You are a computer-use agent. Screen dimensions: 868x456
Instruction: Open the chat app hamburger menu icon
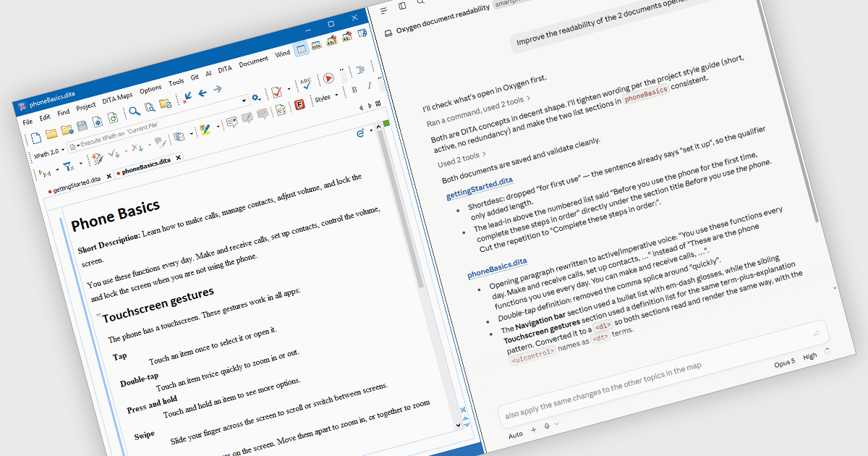[x=383, y=11]
